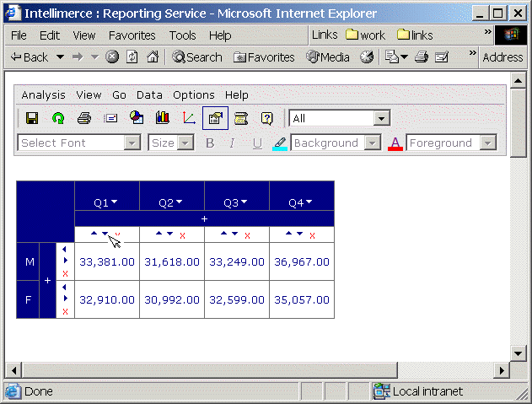
Task: Open the Q4 column header dropdown
Action: (309, 202)
